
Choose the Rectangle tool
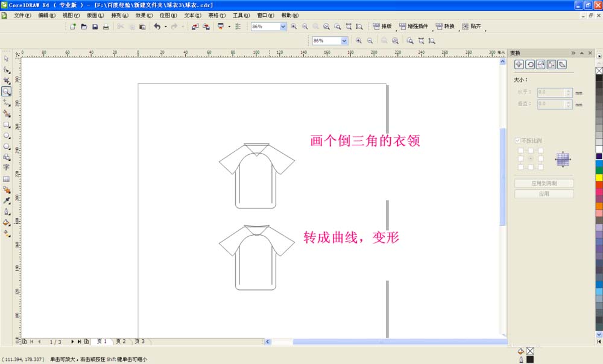point(7,125)
